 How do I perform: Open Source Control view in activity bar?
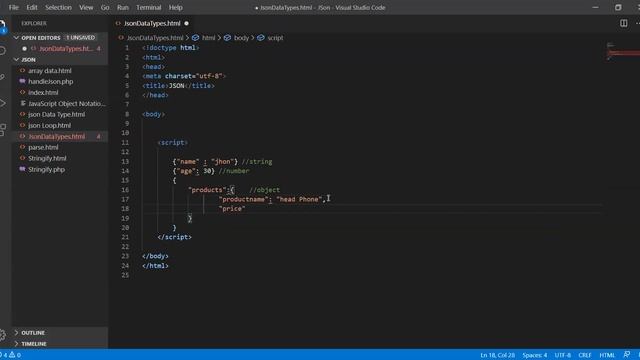click(2, 77)
